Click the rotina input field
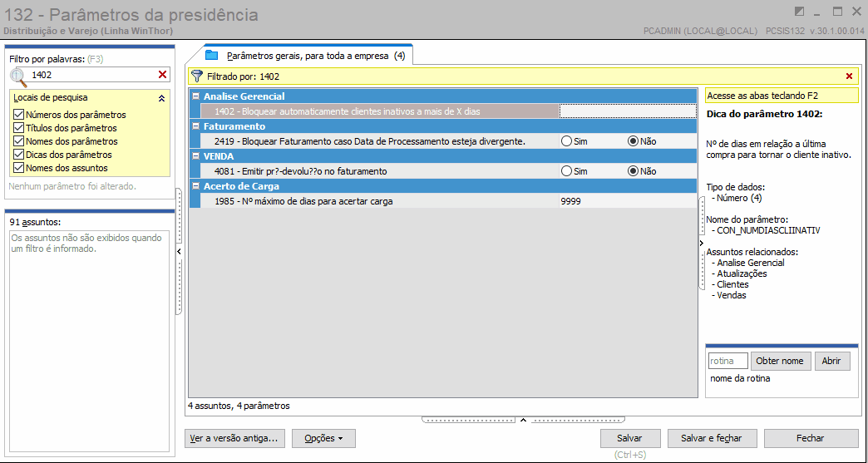Image resolution: width=868 pixels, height=463 pixels. pos(728,361)
